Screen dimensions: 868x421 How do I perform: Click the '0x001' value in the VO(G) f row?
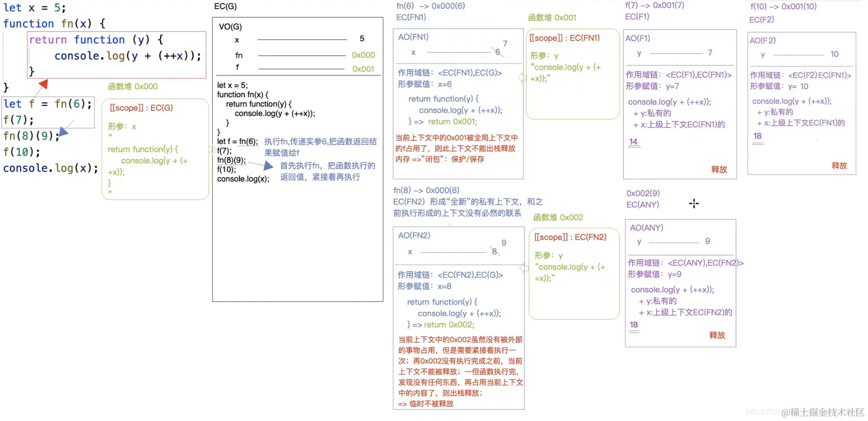coord(363,69)
